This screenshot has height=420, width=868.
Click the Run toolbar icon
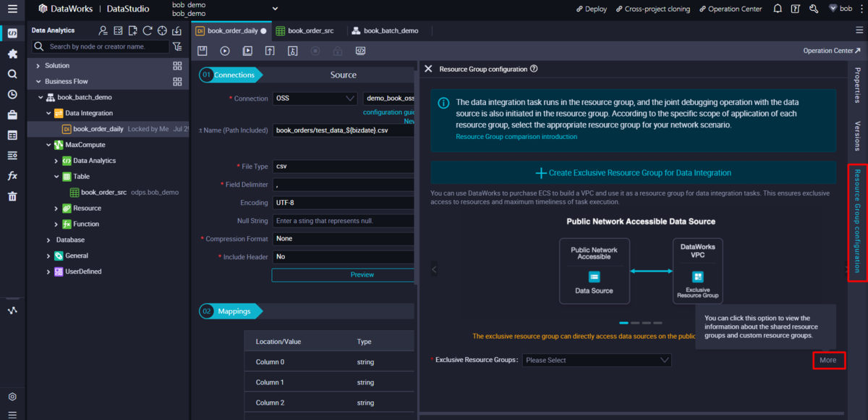[x=225, y=51]
